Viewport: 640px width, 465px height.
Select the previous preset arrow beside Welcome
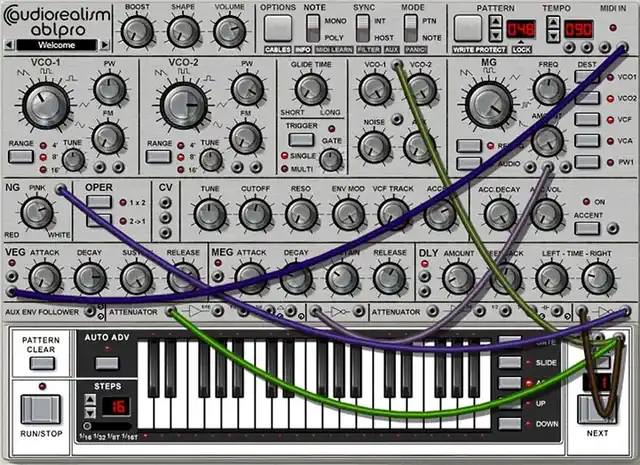(9, 45)
